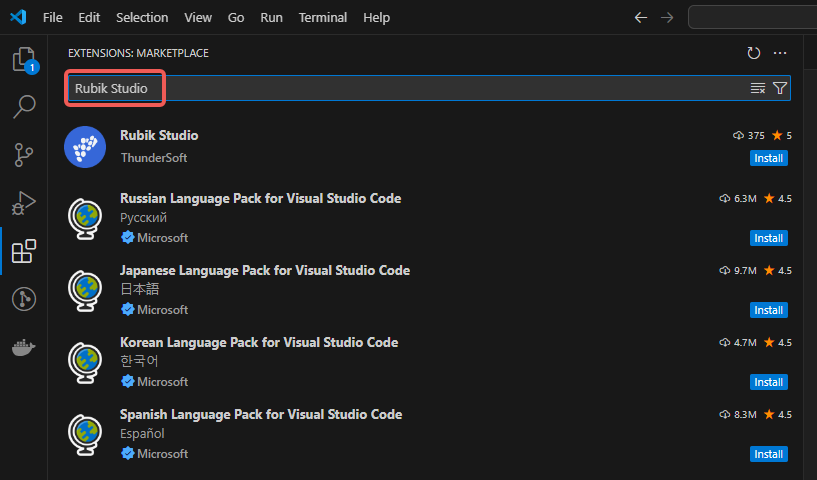817x480 pixels.
Task: Click the 日本語 description text
Action: coord(140,289)
